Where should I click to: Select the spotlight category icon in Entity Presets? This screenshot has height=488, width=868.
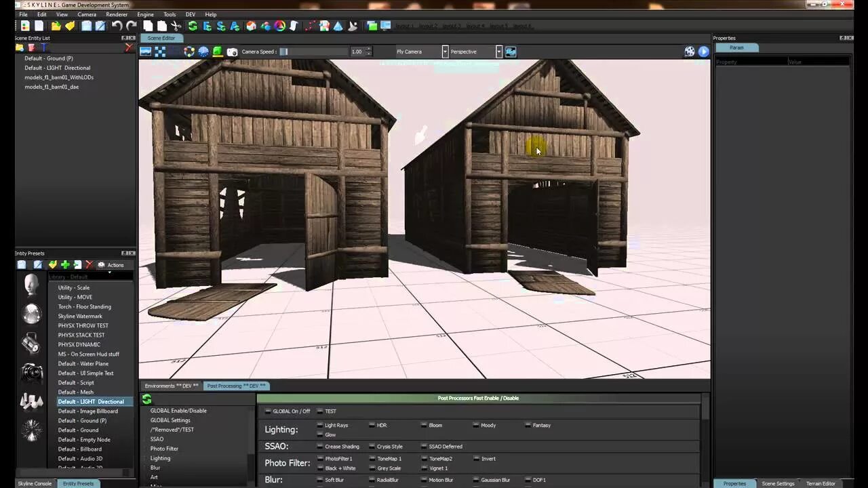31,344
